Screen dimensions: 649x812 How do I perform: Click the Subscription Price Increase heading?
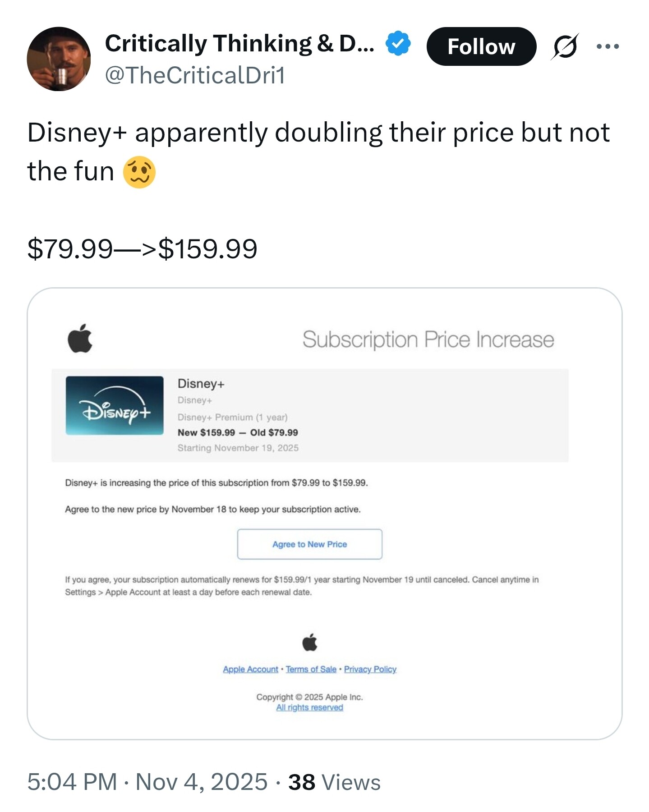pos(428,339)
